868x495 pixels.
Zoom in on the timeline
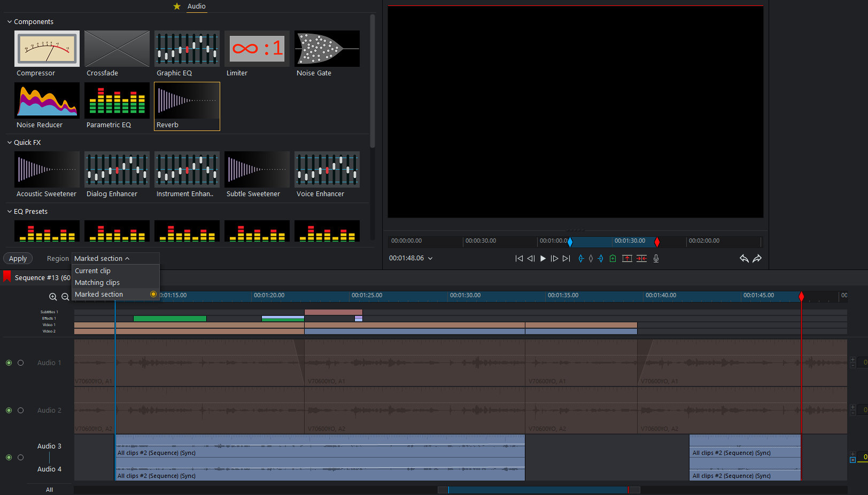53,297
